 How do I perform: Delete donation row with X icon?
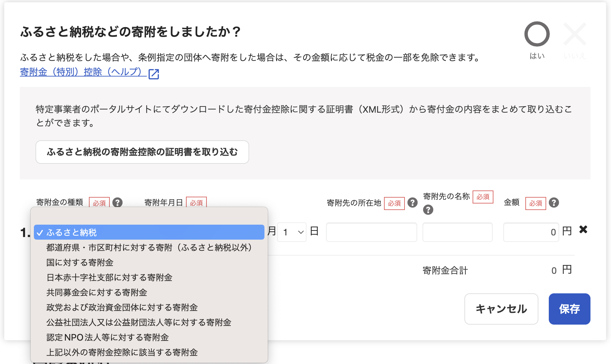pyautogui.click(x=583, y=230)
